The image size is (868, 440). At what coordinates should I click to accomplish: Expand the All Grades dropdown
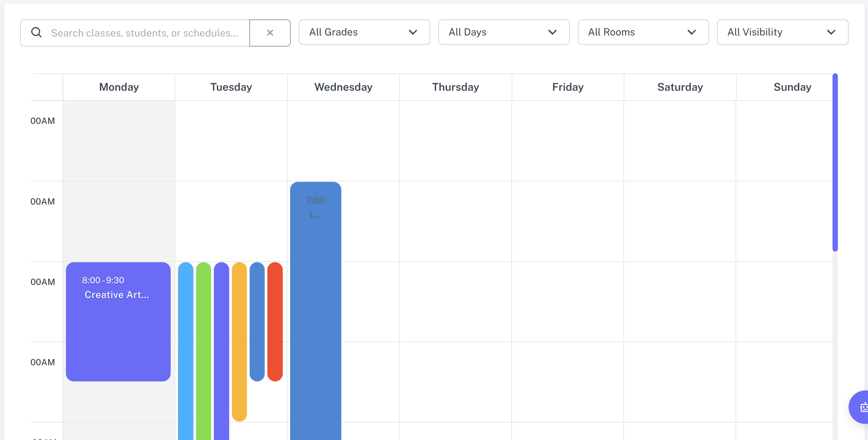(364, 32)
